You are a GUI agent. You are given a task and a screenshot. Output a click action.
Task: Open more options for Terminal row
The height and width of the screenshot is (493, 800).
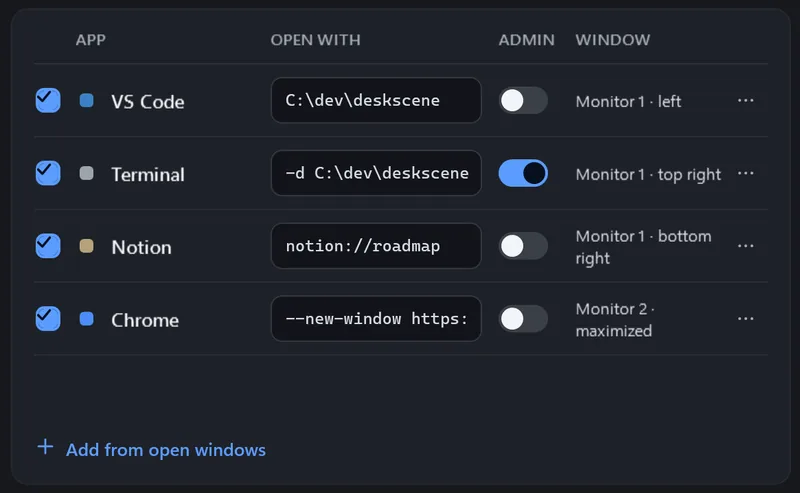(745, 173)
